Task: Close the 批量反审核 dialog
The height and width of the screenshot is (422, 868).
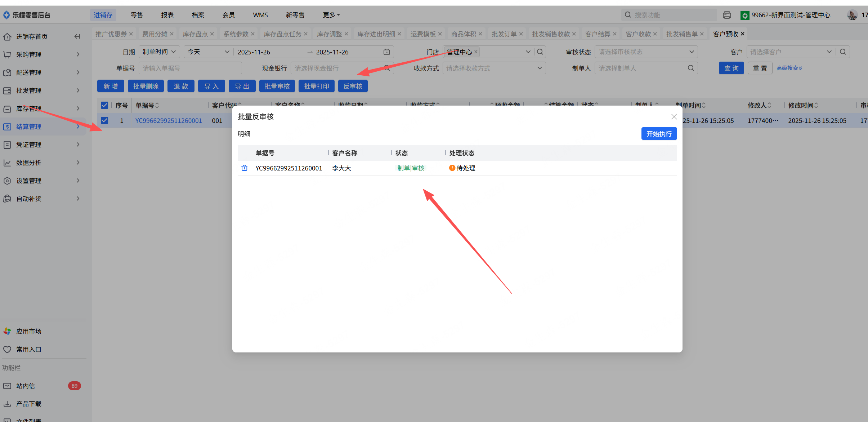Action: click(x=674, y=117)
